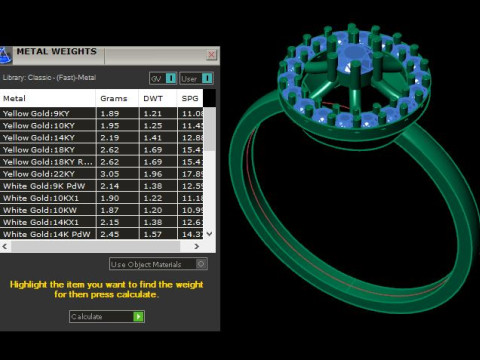The height and width of the screenshot is (360, 480).
Task: Click the 2.19 grams value cell
Action: point(118,138)
